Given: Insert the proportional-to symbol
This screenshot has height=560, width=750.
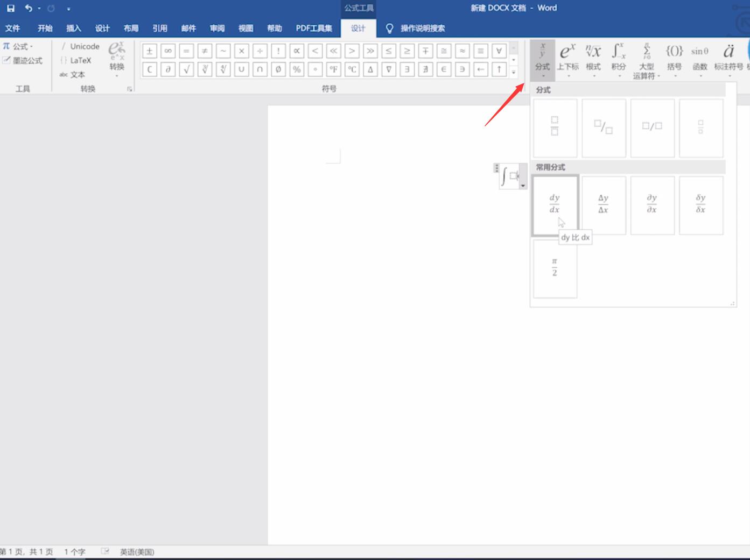Looking at the screenshot, I should [297, 51].
